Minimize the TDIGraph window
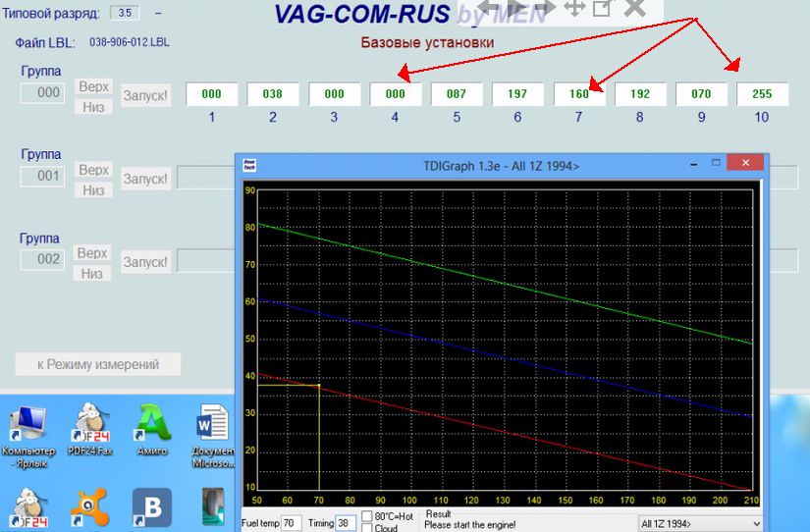This screenshot has width=810, height=532. pos(694,164)
